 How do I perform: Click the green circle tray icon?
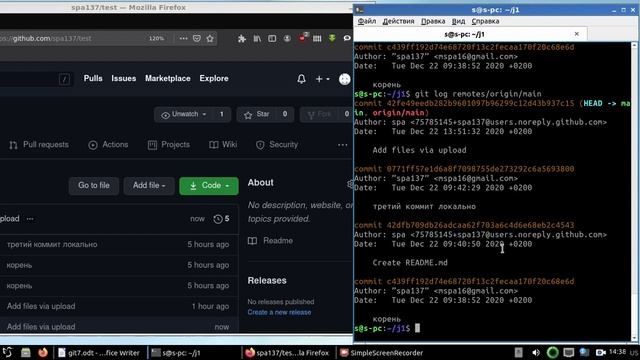pos(552,353)
